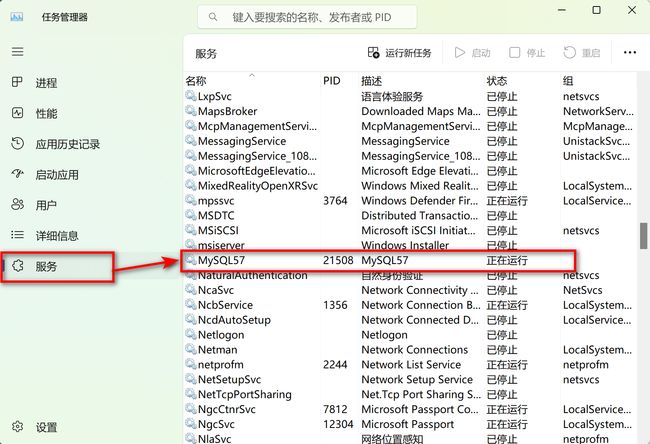Click the Performance graph icon in sidebar

pyautogui.click(x=17, y=113)
